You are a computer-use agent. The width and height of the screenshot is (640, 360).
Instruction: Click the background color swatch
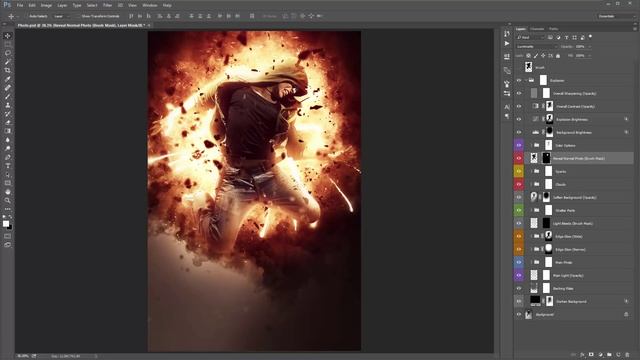(x=10, y=227)
